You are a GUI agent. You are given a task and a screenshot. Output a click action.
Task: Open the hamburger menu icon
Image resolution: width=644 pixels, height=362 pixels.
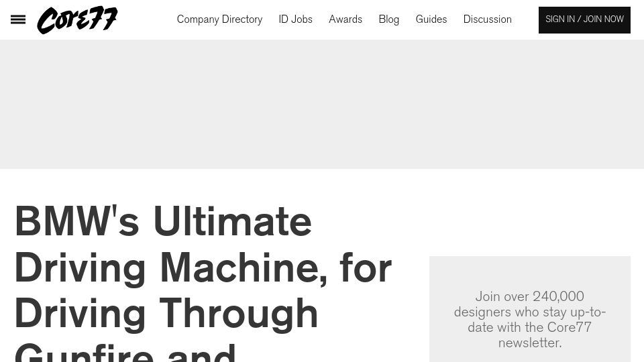[x=18, y=19]
